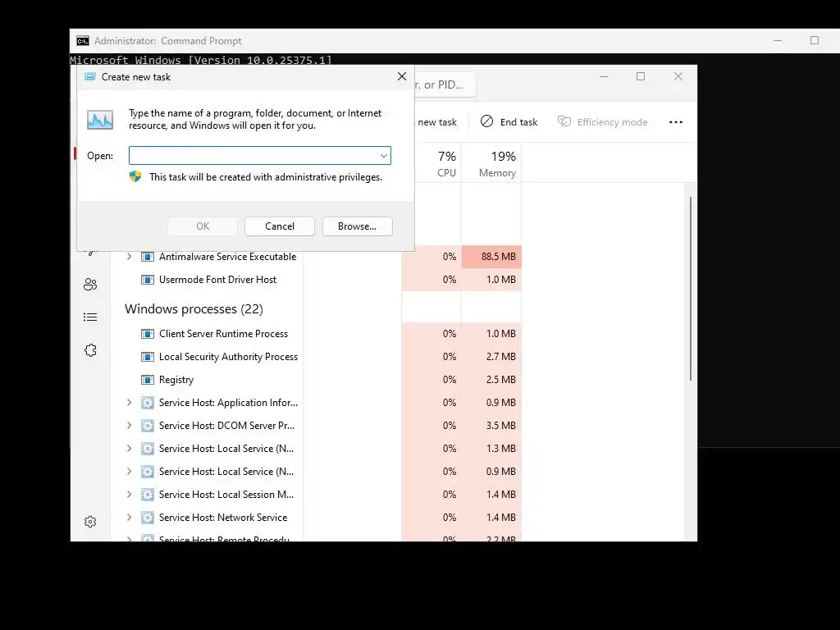Click the Service Host: Application Infor... gear icon
Screen dimensions: 840x630
coord(148,403)
